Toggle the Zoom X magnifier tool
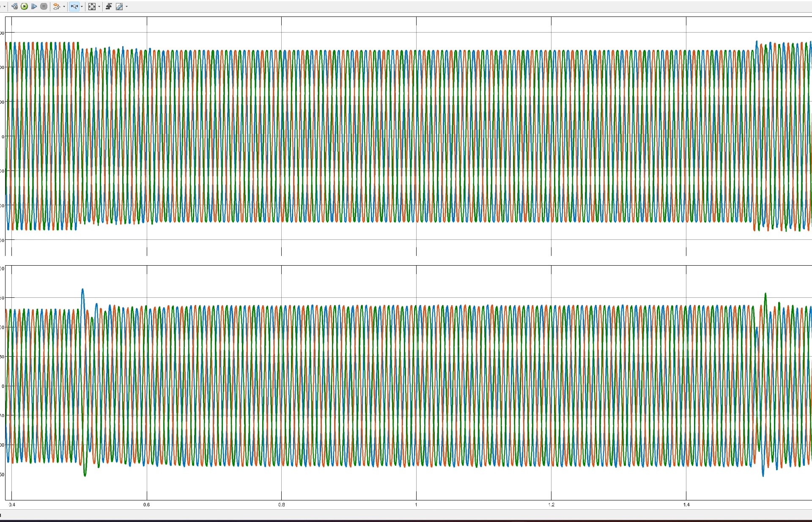The height and width of the screenshot is (522, 812). (74, 6)
